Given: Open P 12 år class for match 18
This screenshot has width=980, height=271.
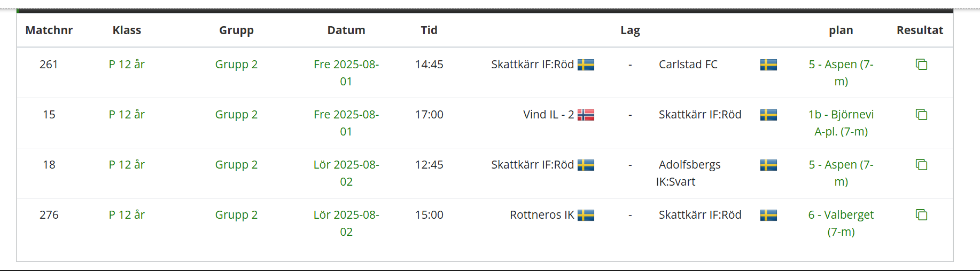Looking at the screenshot, I should (x=127, y=165).
